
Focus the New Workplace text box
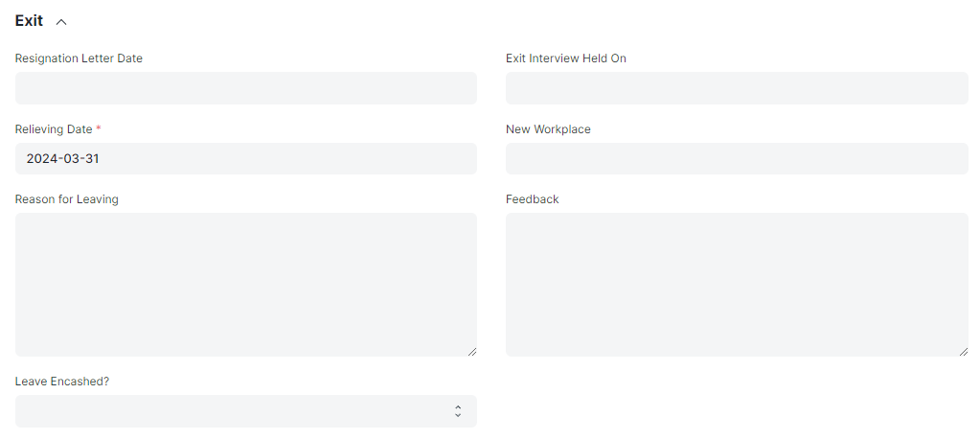737,159
